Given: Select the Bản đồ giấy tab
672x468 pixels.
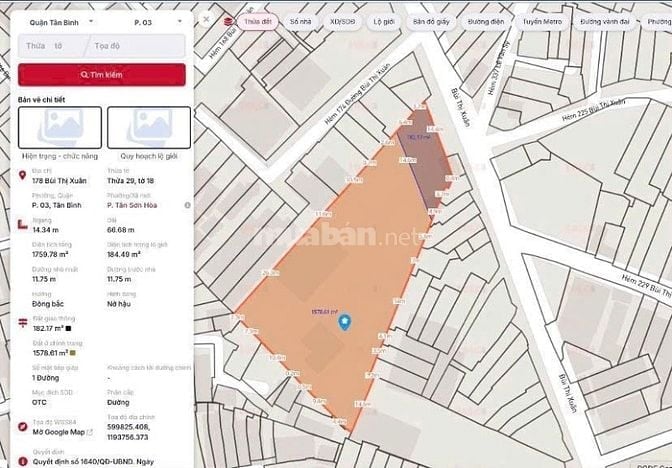Looking at the screenshot, I should click(x=432, y=20).
